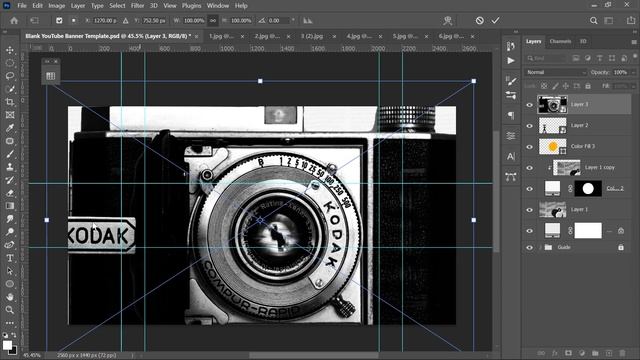Image resolution: width=640 pixels, height=360 pixels.
Task: Open the Select menu
Action: tap(117, 6)
